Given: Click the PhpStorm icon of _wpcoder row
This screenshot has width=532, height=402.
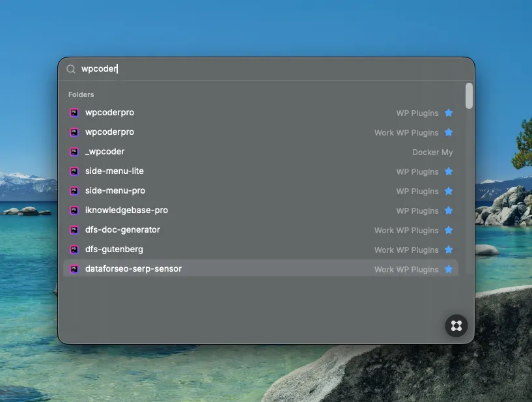Looking at the screenshot, I should [74, 151].
